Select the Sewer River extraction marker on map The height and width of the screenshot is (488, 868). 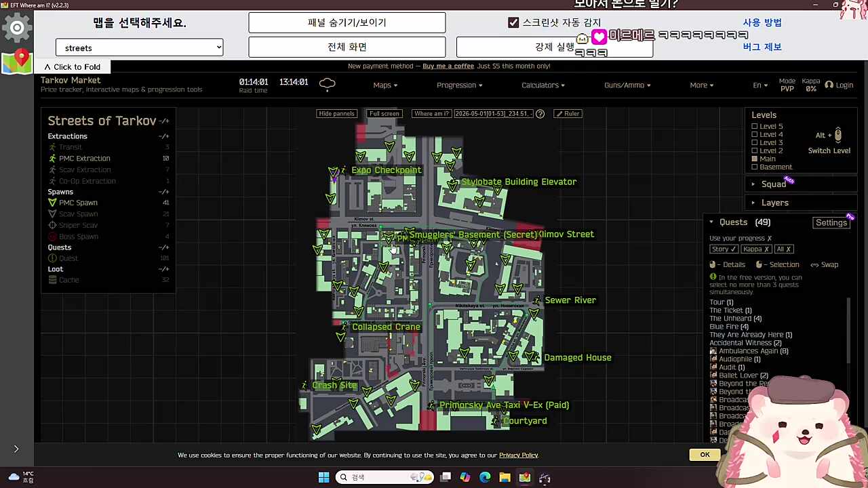point(537,300)
